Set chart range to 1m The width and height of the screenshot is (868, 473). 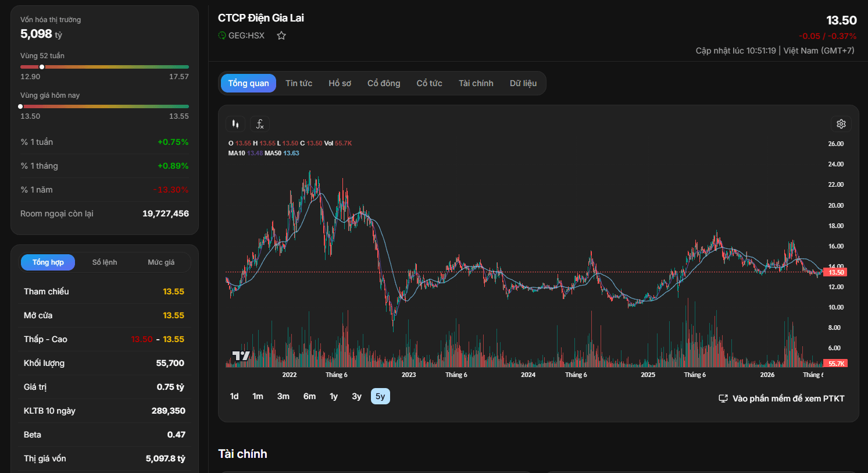click(258, 396)
